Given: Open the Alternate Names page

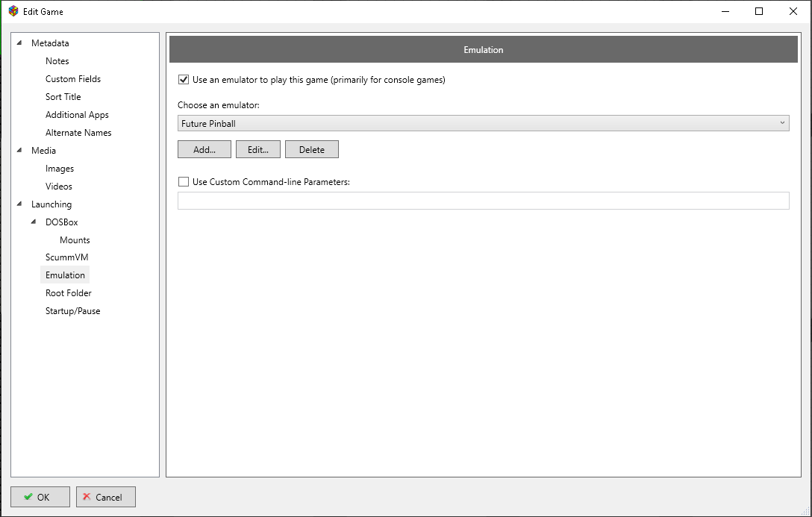Looking at the screenshot, I should click(78, 133).
